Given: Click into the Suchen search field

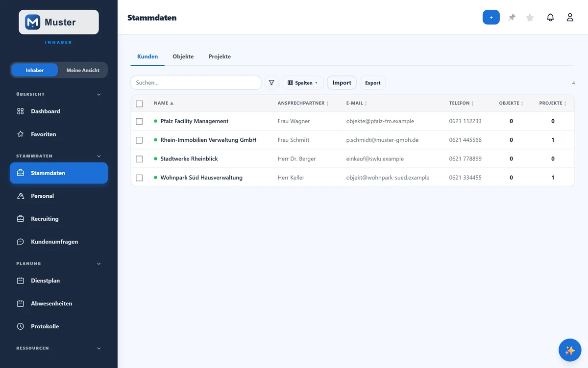Looking at the screenshot, I should [196, 83].
